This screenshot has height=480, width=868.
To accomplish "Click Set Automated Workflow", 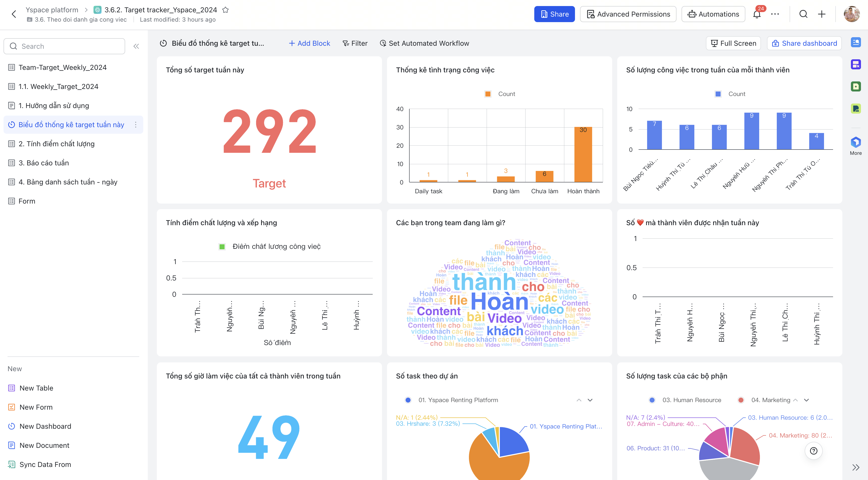I will pyautogui.click(x=424, y=43).
